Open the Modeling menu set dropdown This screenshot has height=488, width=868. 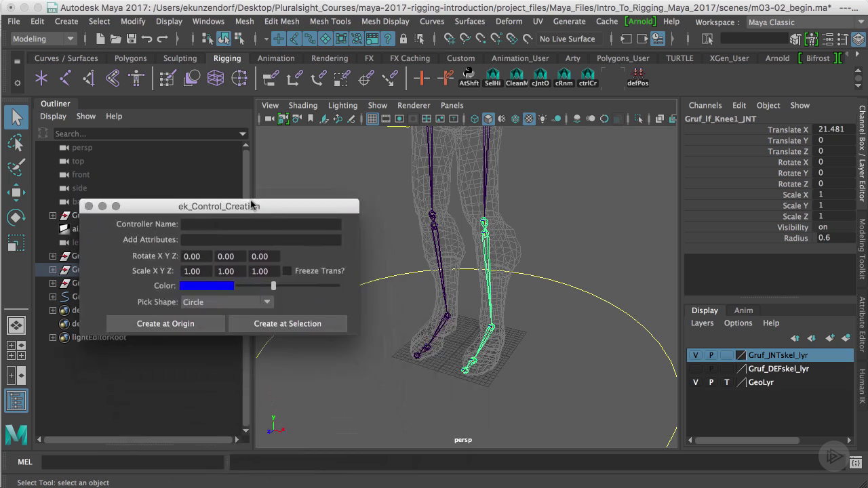tap(43, 39)
